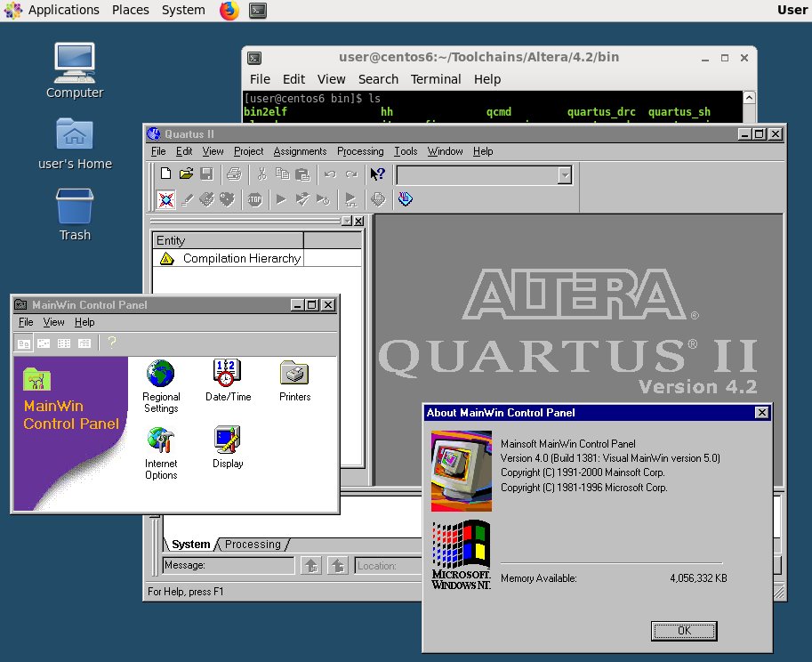
Task: Click the Message field in Quartus
Action: point(229,565)
